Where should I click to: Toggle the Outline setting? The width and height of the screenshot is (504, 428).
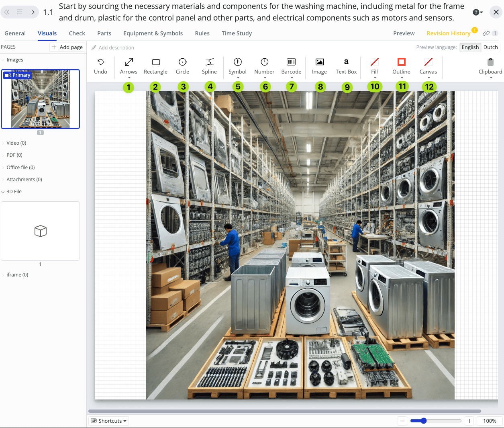click(401, 66)
